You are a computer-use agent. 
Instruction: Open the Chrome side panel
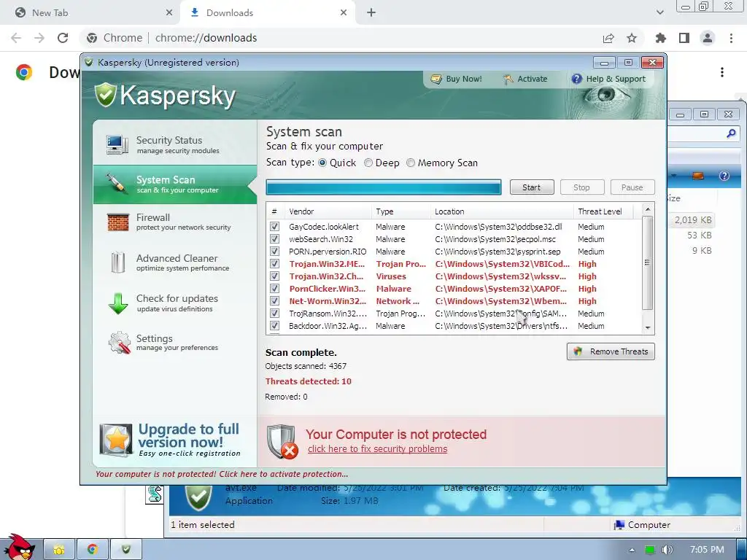[x=684, y=38]
